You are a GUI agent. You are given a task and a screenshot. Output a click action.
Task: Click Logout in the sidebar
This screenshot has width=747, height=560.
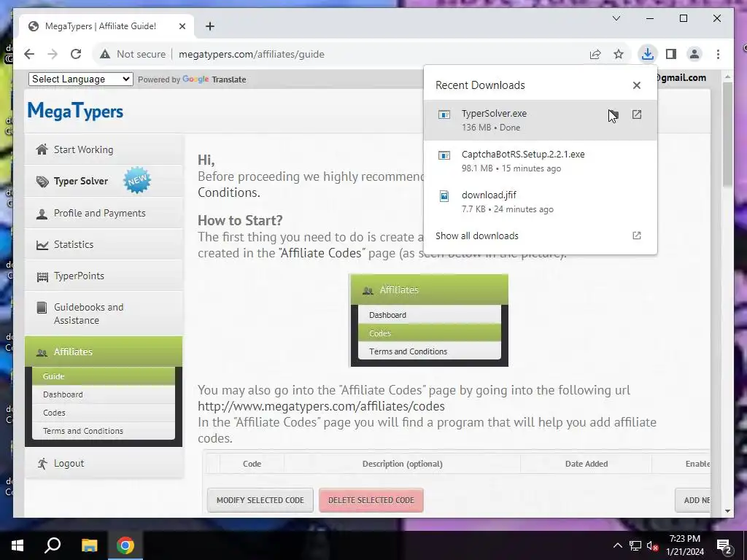pos(104,463)
